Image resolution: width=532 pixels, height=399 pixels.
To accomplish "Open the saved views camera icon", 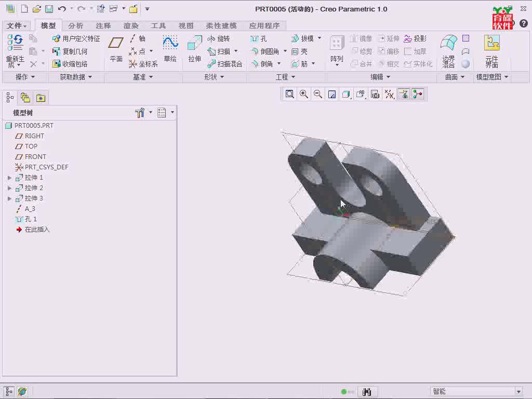I will coord(375,94).
